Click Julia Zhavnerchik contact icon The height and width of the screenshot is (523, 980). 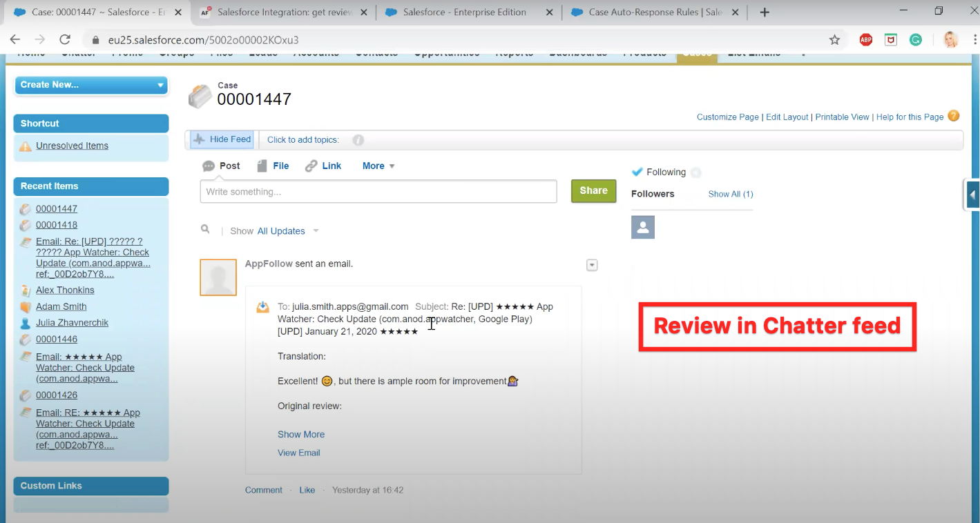[26, 323]
